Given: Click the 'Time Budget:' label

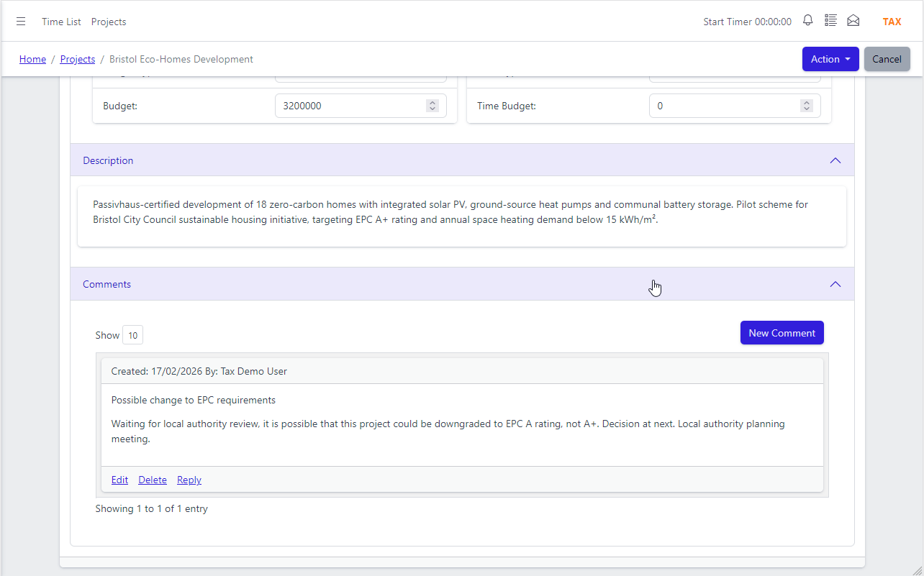Looking at the screenshot, I should pyautogui.click(x=507, y=106).
